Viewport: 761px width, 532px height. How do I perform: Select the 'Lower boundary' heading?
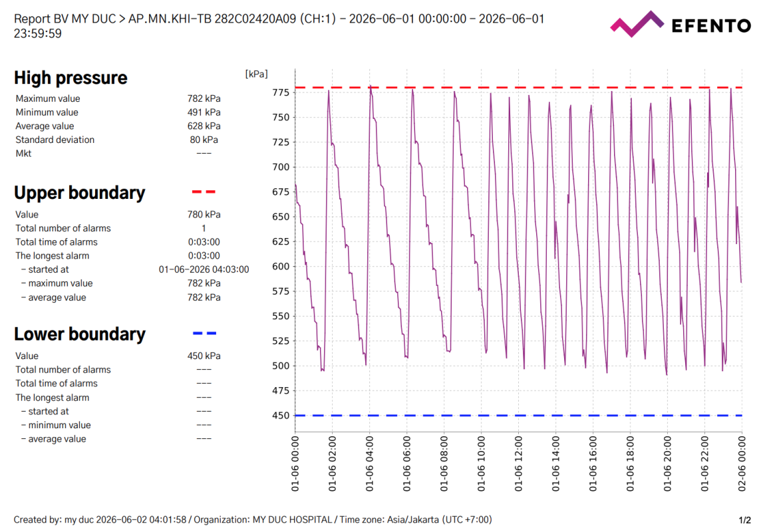point(80,334)
